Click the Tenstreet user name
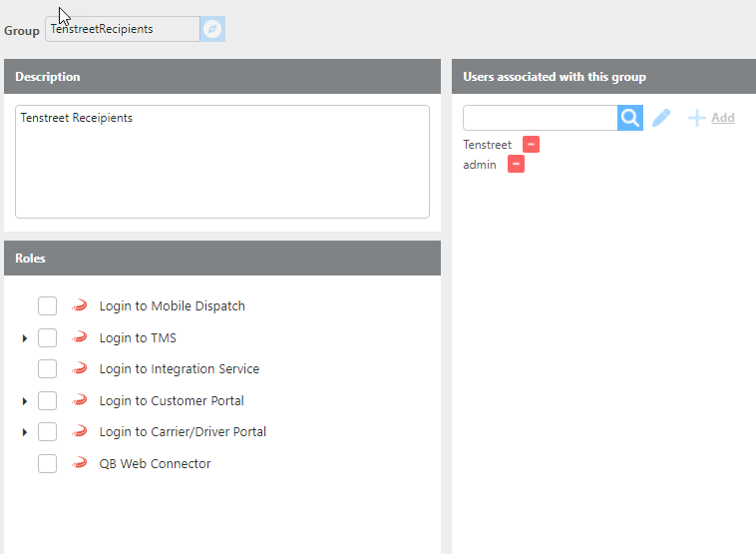 pyautogui.click(x=487, y=145)
